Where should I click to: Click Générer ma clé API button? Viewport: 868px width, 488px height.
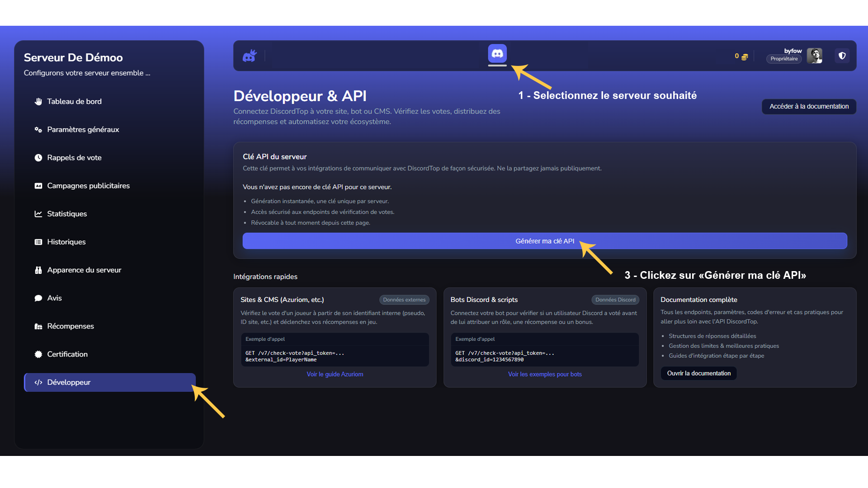tap(544, 241)
